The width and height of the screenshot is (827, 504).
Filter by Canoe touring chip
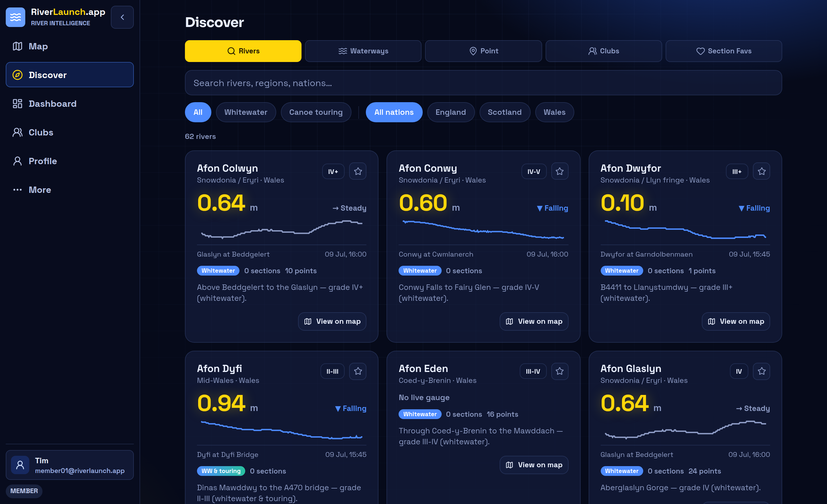tap(316, 112)
